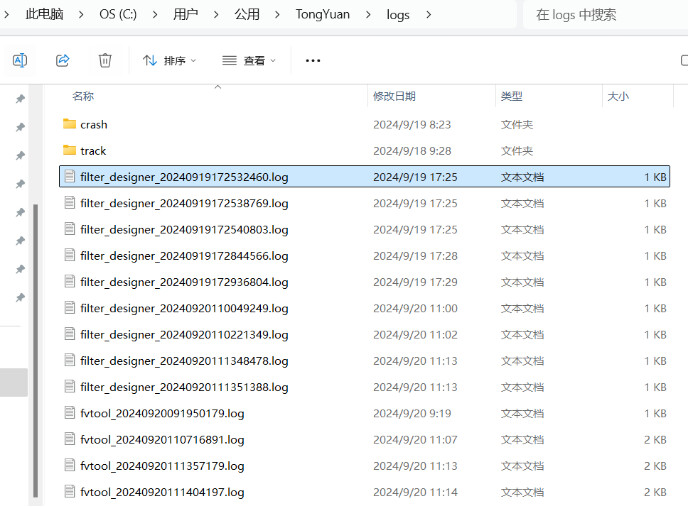This screenshot has width=688, height=507.
Task: Select fvtool_20240920091950179.log file icon
Action: (x=69, y=413)
